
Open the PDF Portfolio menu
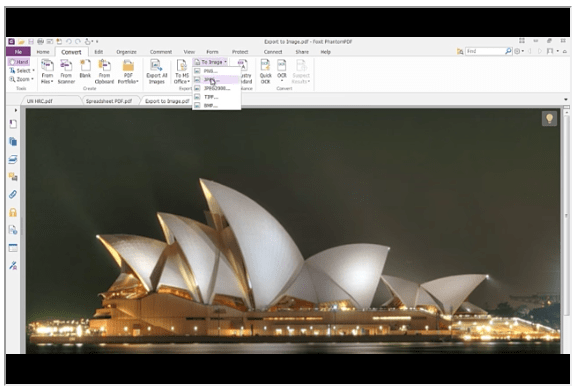point(128,71)
